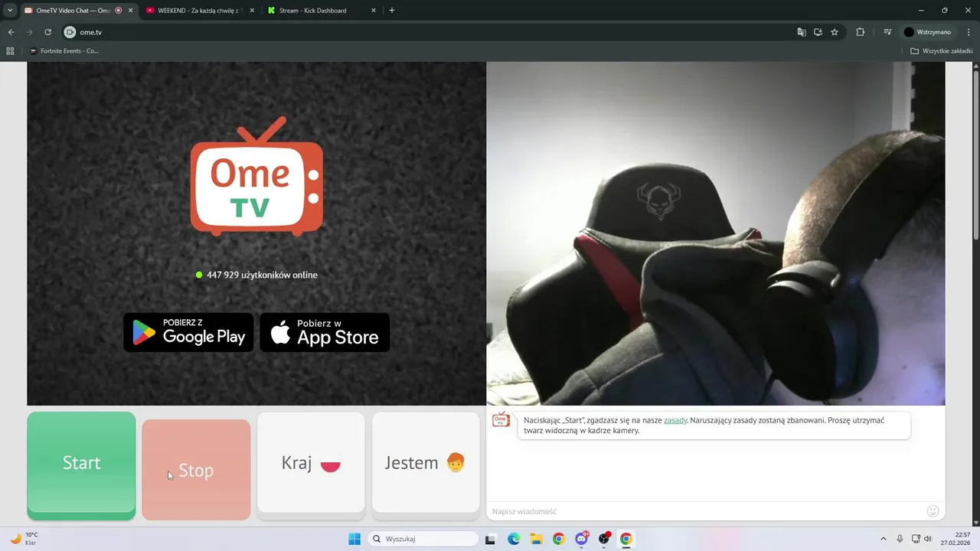
Task: Expand the tab search dropdown
Action: click(x=10, y=11)
